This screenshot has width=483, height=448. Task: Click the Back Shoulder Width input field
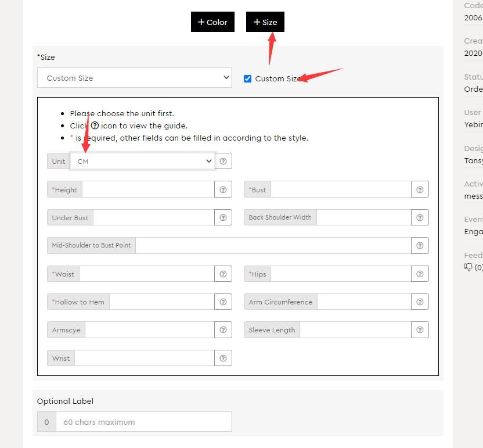click(364, 217)
